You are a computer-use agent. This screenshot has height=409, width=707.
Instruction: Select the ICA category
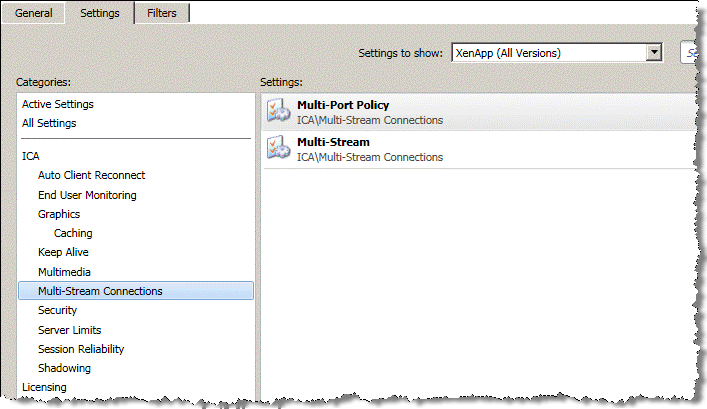click(x=31, y=156)
